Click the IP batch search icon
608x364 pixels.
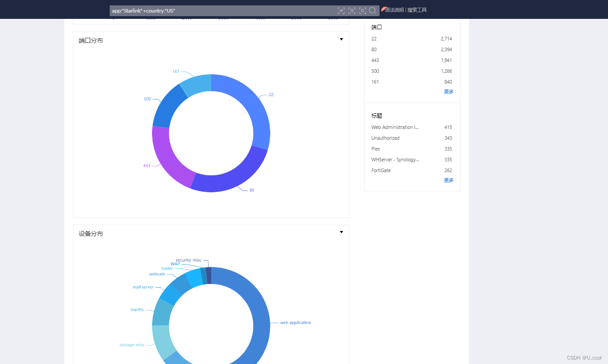click(341, 10)
